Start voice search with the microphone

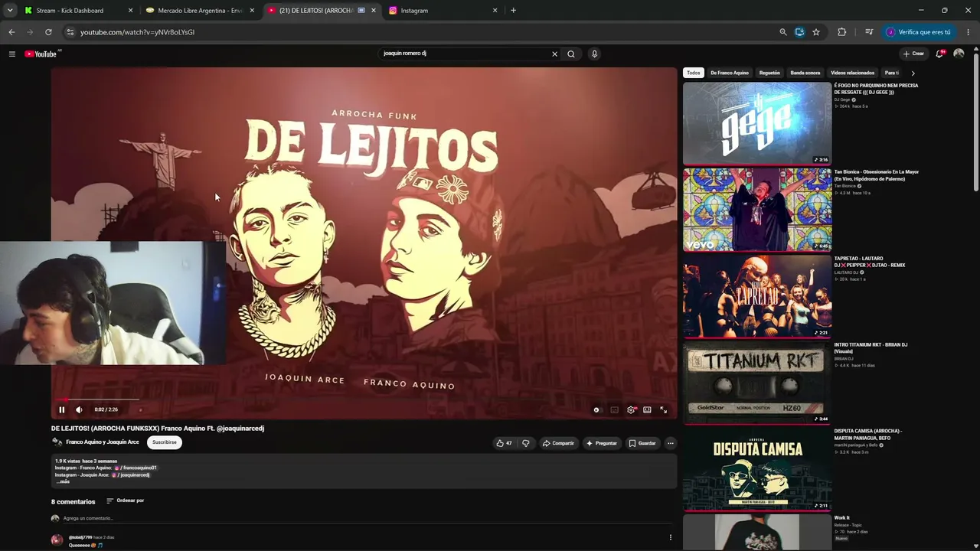pyautogui.click(x=594, y=54)
